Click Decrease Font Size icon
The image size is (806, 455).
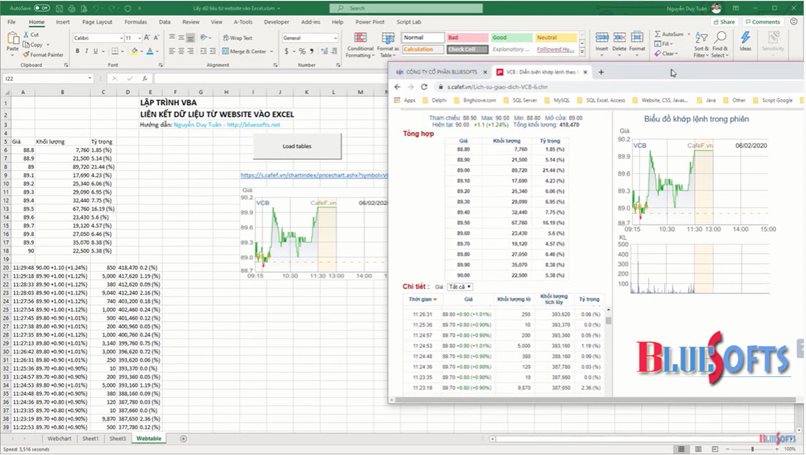156,38
